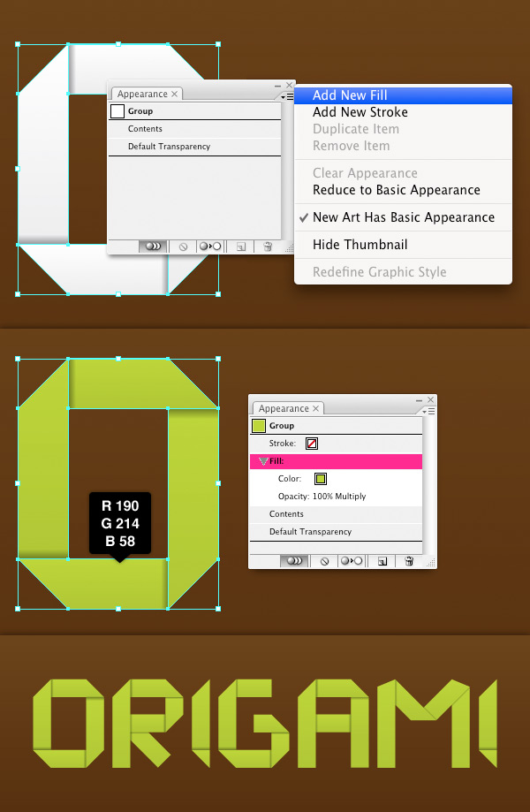Click Duplicate Selected Item icon in Fill panel
Screen dimensions: 530x812
point(382,560)
